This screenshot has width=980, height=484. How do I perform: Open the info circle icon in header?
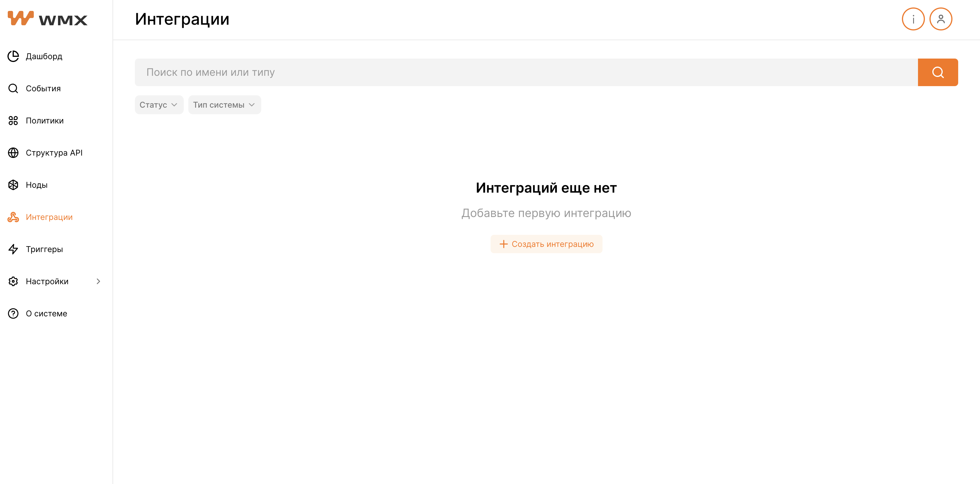coord(913,19)
